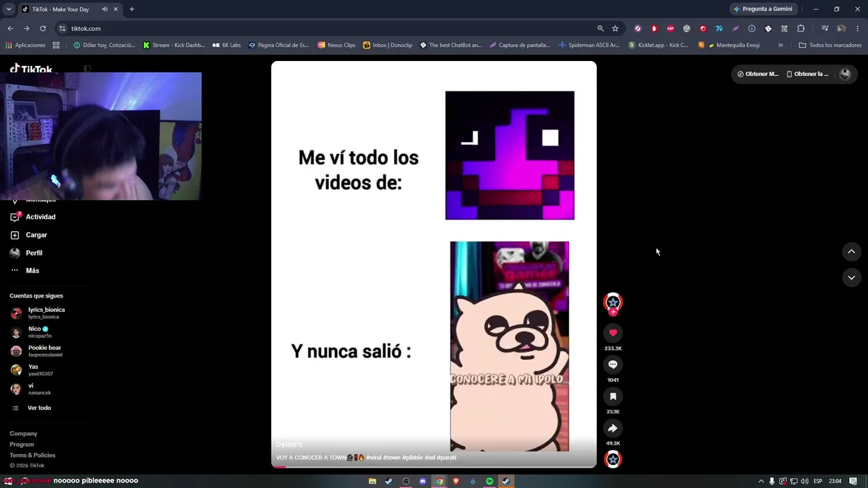Open the Yas yas610307 followed account

point(31,370)
